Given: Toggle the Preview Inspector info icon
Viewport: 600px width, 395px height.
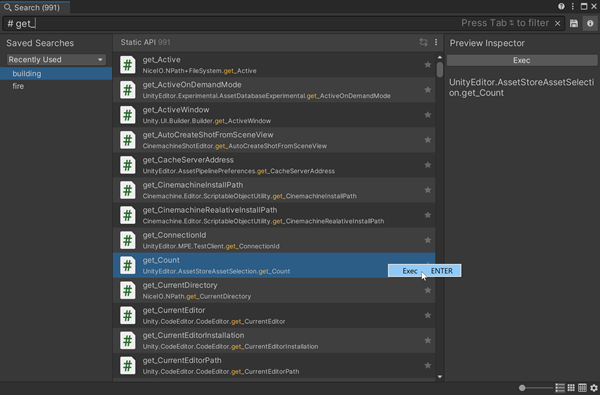Looking at the screenshot, I should [590, 23].
